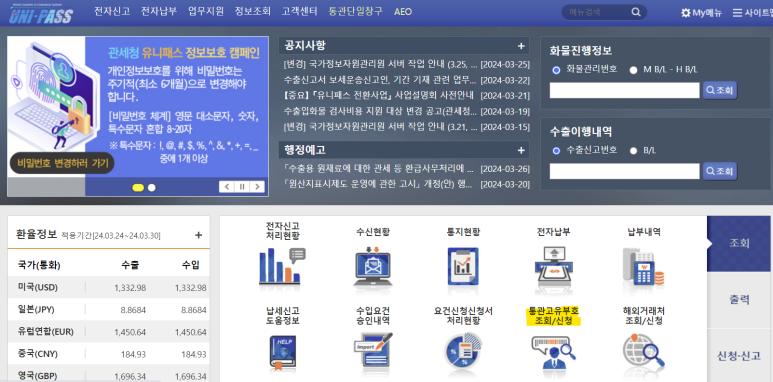Click the 영국(GBP) exchange rate row label
The width and height of the screenshot is (773, 382).
coord(37,376)
